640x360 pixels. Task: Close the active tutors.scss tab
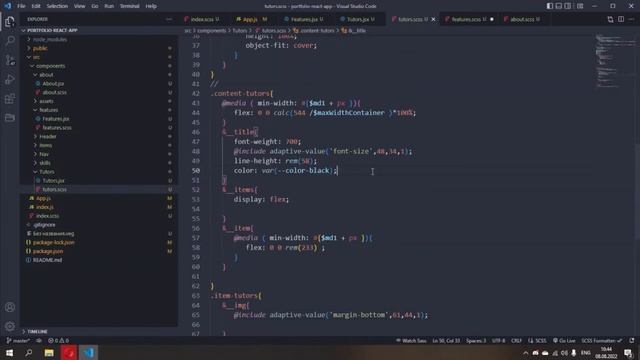coord(433,19)
